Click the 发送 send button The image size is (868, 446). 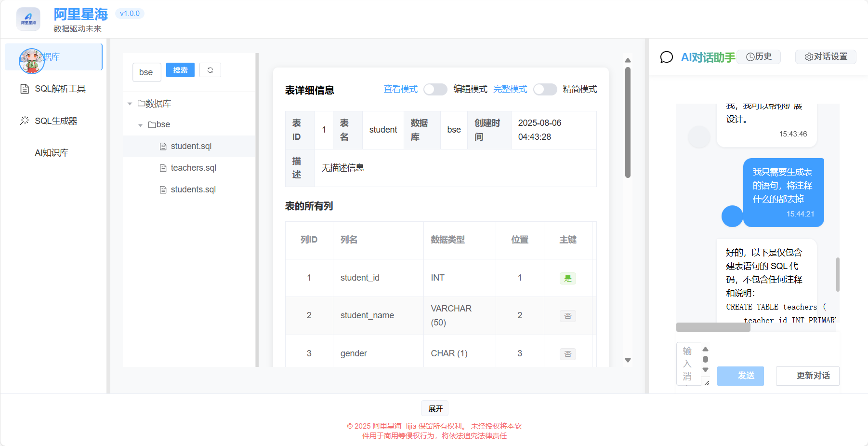coord(740,376)
